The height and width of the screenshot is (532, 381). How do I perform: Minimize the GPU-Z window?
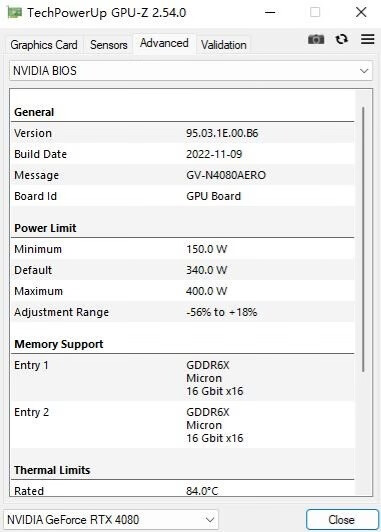(x=270, y=13)
